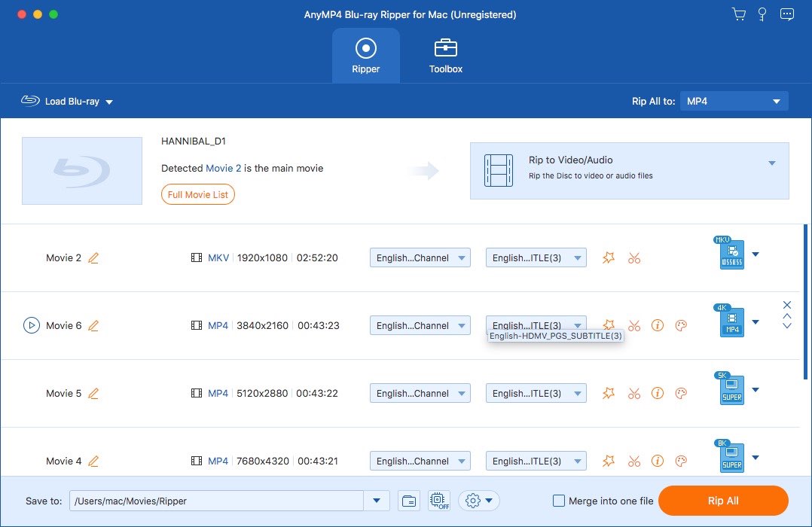Remove Movie 6 with the X toggle
The height and width of the screenshot is (527, 812).
pos(787,304)
